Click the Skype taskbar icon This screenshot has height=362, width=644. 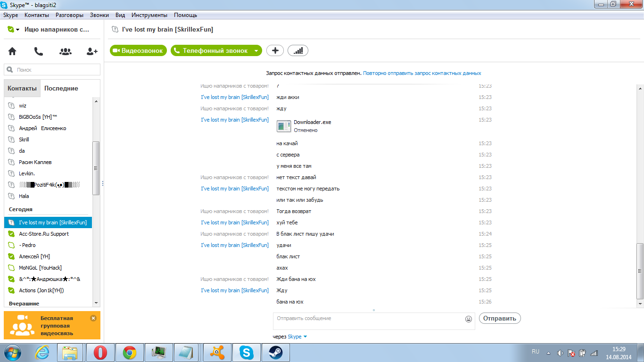point(246,352)
